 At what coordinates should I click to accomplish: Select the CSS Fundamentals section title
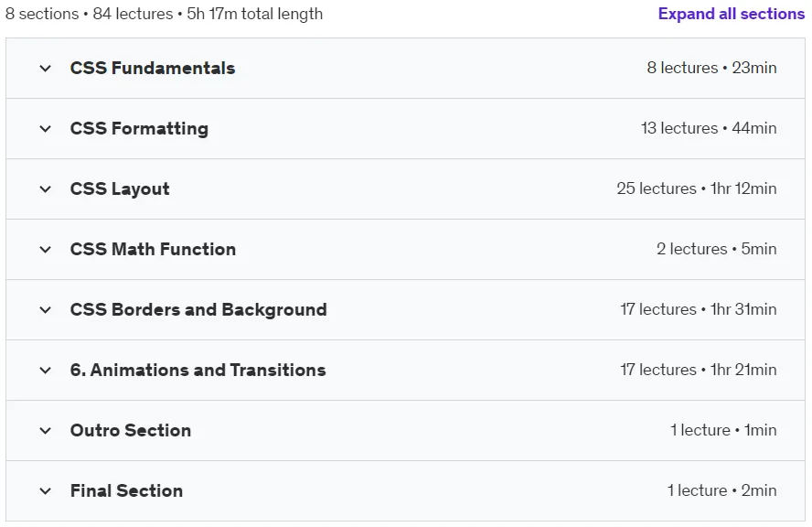(x=153, y=68)
